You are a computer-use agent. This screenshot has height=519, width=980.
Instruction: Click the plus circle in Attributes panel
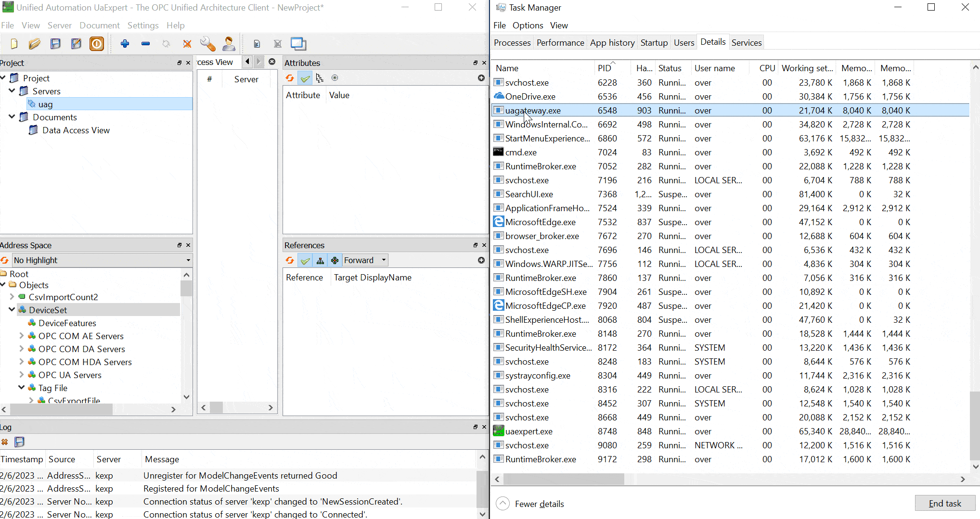[x=481, y=78]
